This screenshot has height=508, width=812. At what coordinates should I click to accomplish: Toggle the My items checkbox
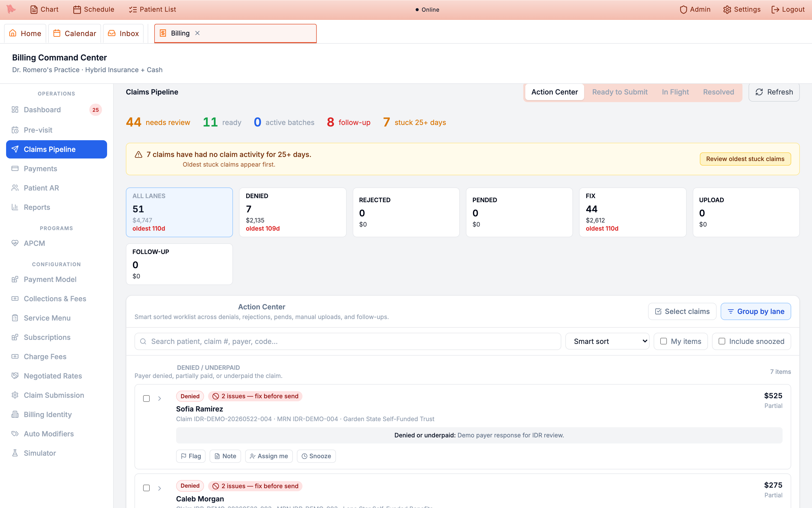[x=663, y=341]
